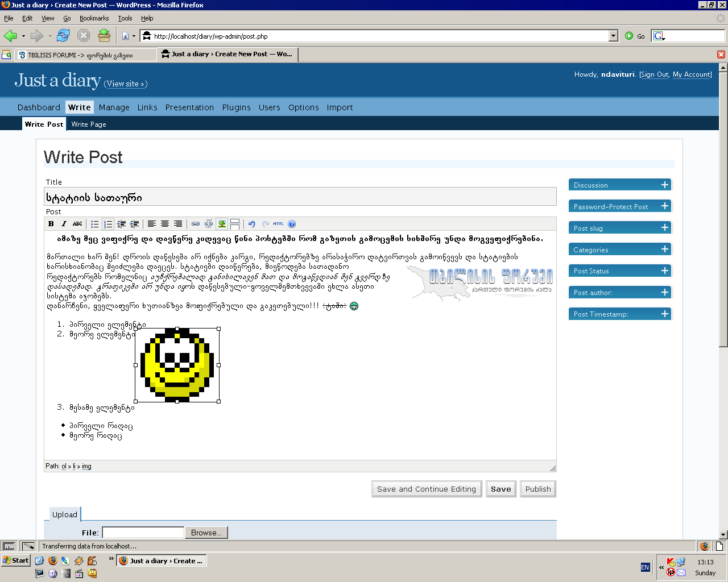Click the editor resize grip handle

552,467
